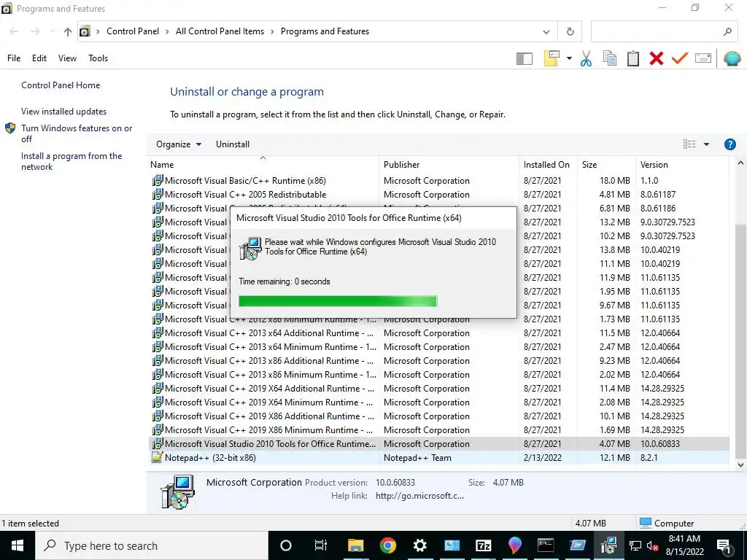Screen dimensions: 747x560
Task: Open the dropdown next to folder options icon
Action: coord(569,58)
